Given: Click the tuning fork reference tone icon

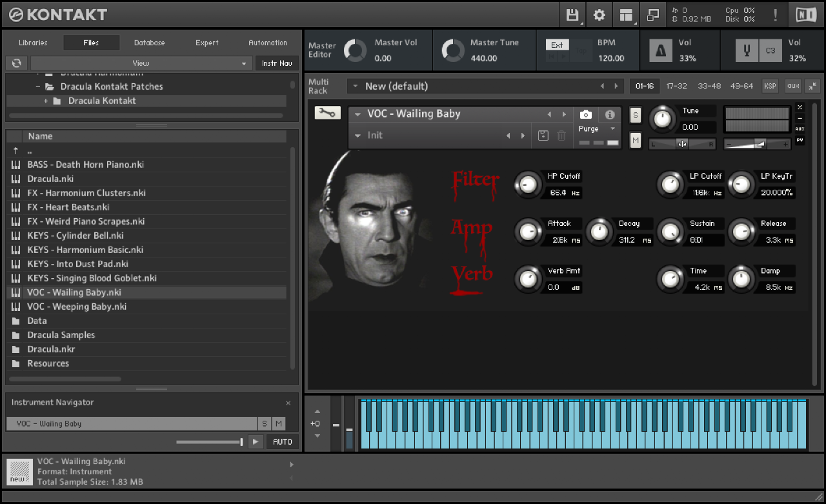Looking at the screenshot, I should (x=747, y=50).
